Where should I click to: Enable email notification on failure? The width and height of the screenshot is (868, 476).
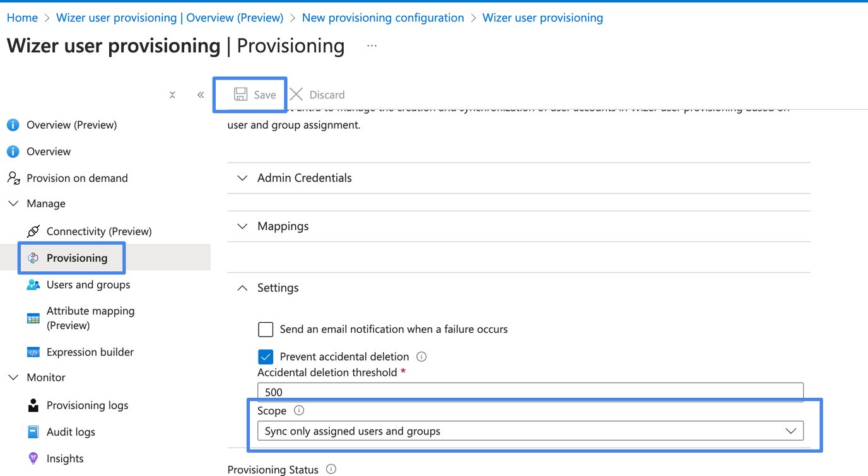(x=265, y=329)
